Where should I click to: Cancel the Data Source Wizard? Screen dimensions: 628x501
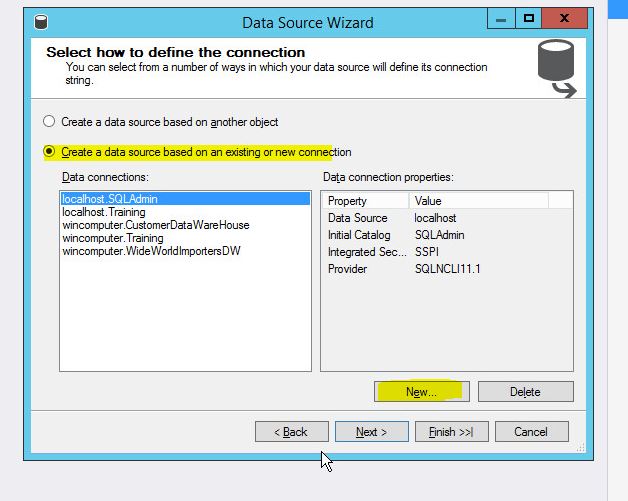531,432
